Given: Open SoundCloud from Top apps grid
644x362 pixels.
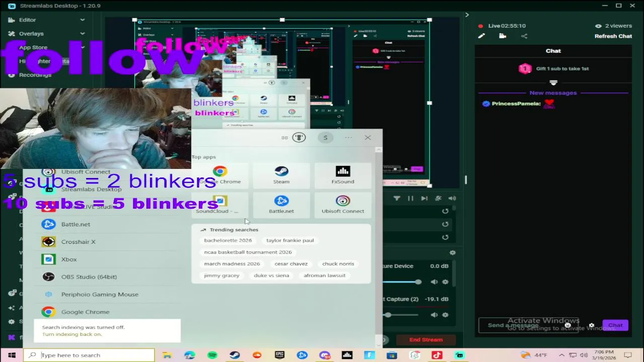Looking at the screenshot, I should point(220,205).
